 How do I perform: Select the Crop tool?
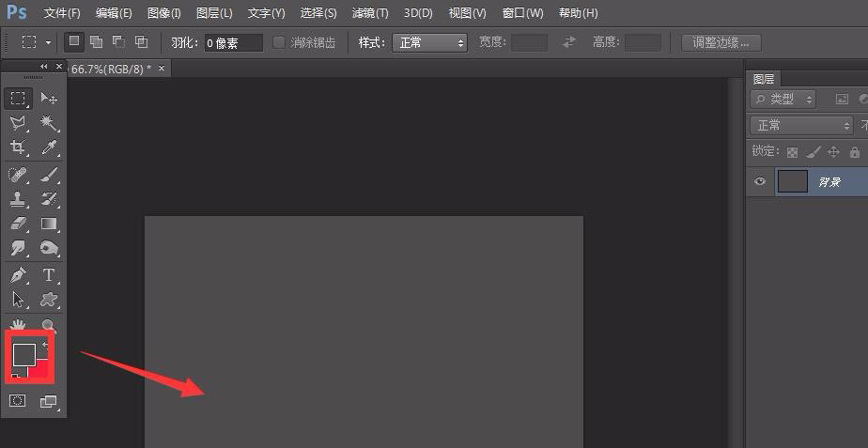point(18,147)
